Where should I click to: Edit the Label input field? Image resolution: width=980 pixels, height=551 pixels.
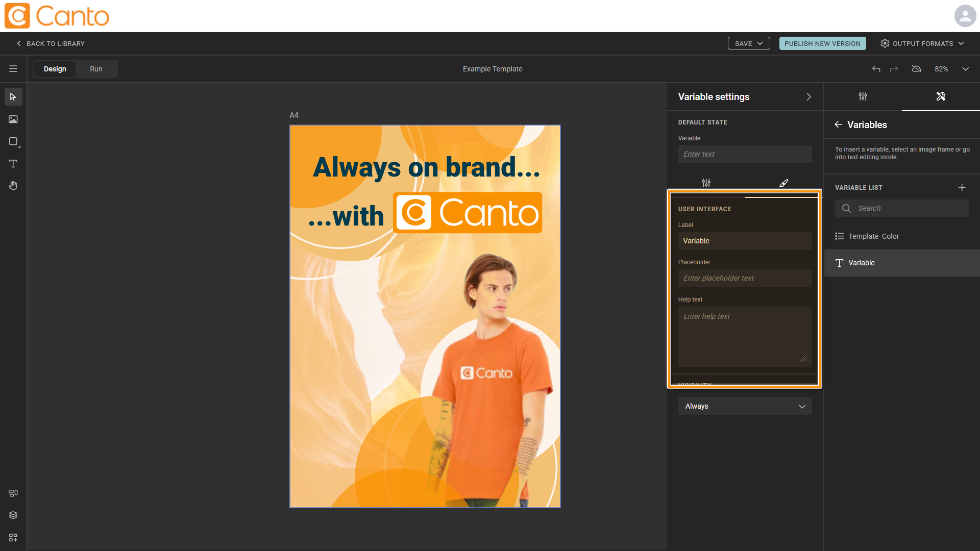coord(745,241)
